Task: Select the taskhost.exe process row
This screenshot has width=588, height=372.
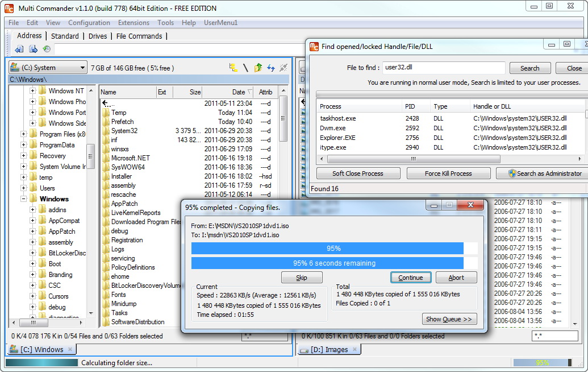Action: click(x=451, y=118)
